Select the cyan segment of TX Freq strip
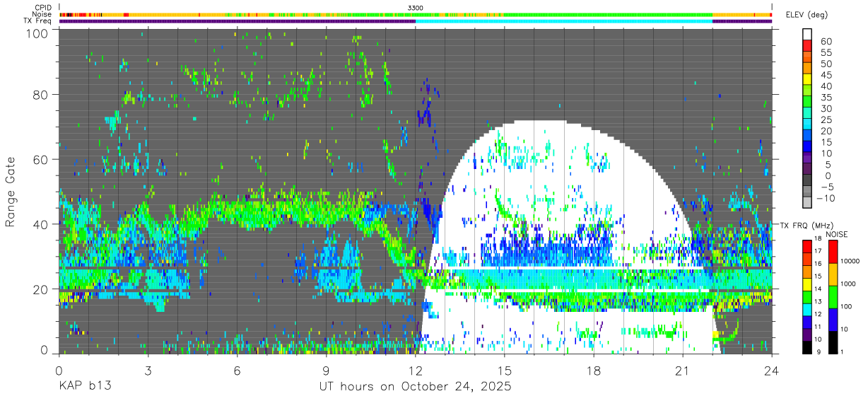Viewport: 868px width, 401px height. tap(563, 21)
